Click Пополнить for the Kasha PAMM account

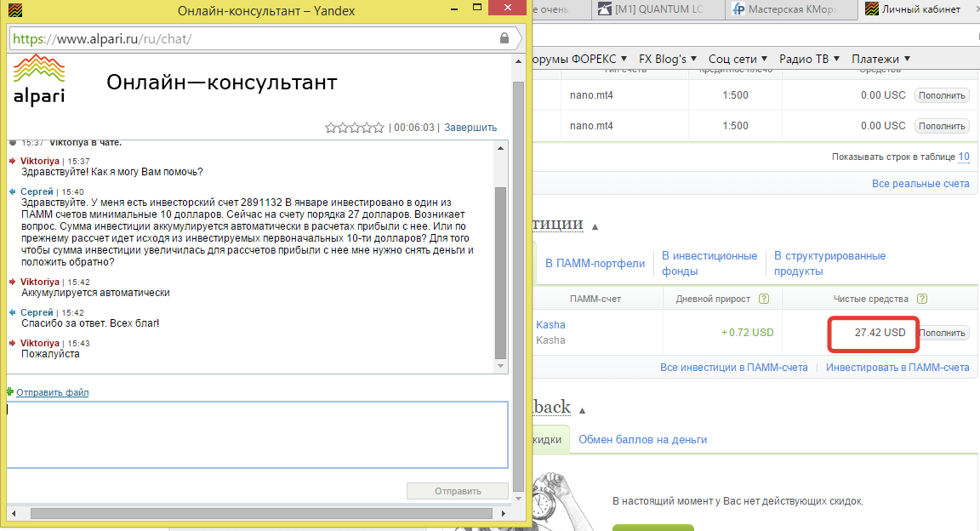tap(943, 333)
